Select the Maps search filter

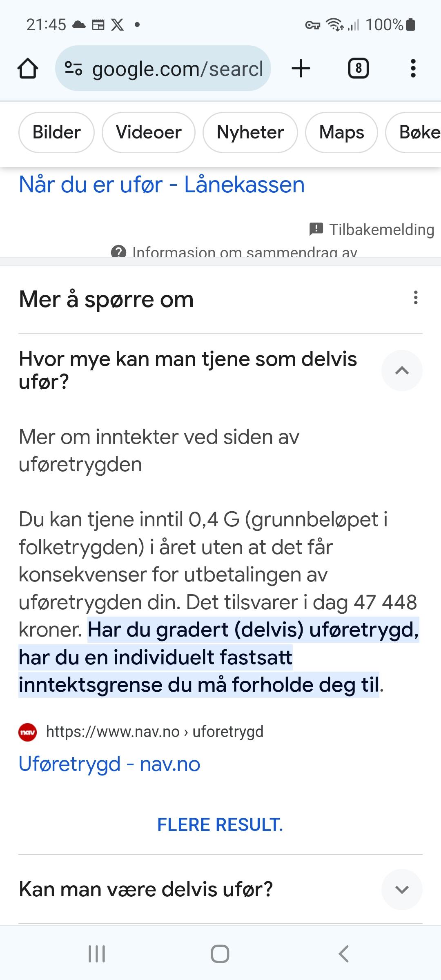(341, 132)
